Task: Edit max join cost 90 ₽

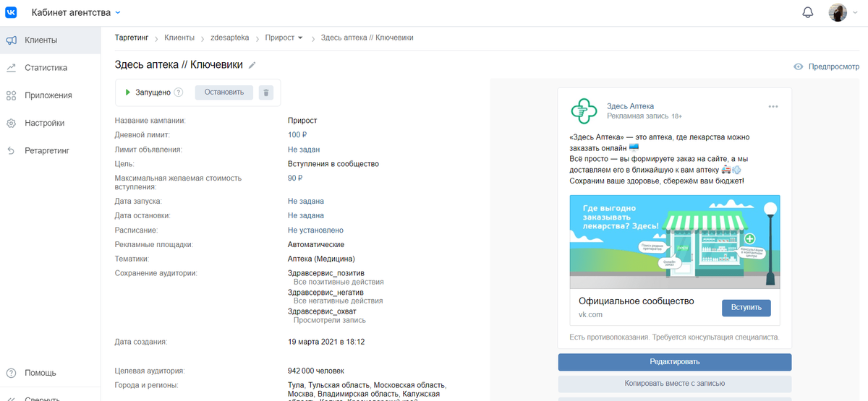Action: point(295,178)
